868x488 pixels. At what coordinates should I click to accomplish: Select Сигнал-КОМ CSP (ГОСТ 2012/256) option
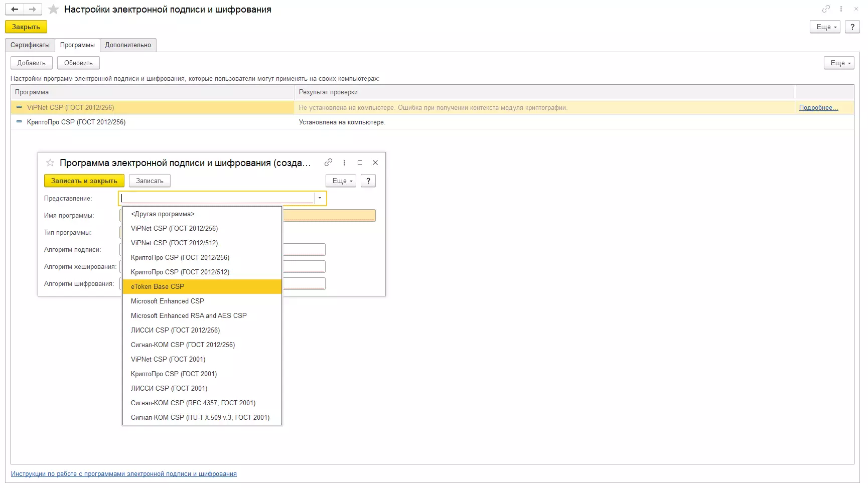[202, 345]
